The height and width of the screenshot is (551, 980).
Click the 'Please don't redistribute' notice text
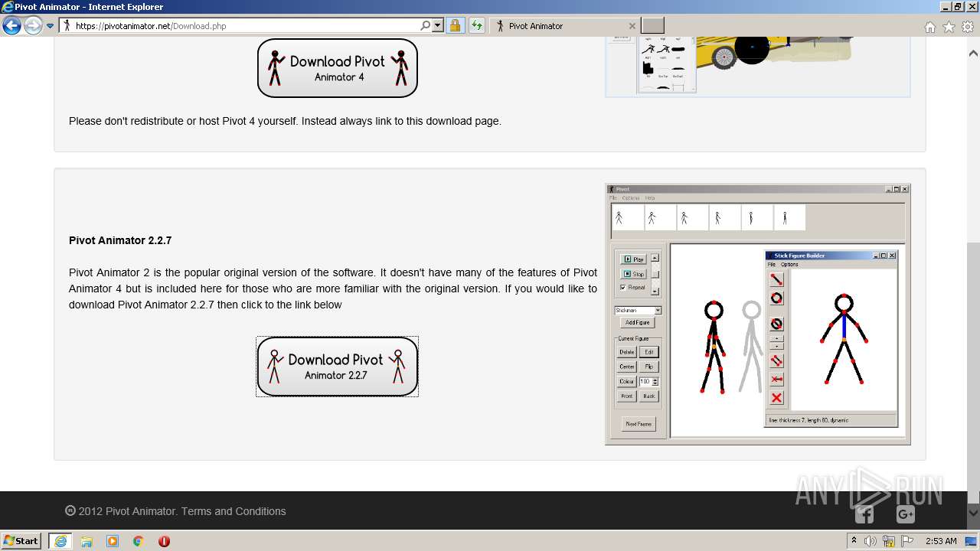[285, 121]
